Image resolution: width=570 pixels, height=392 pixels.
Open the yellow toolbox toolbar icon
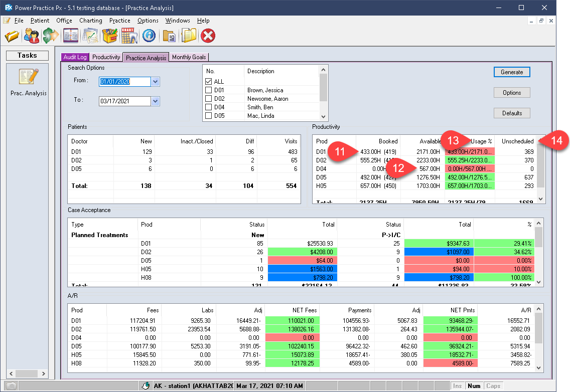tap(110, 36)
